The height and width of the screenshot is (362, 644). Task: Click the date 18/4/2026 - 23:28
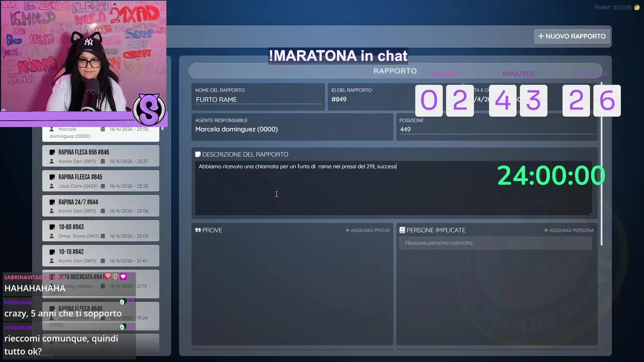(x=129, y=186)
